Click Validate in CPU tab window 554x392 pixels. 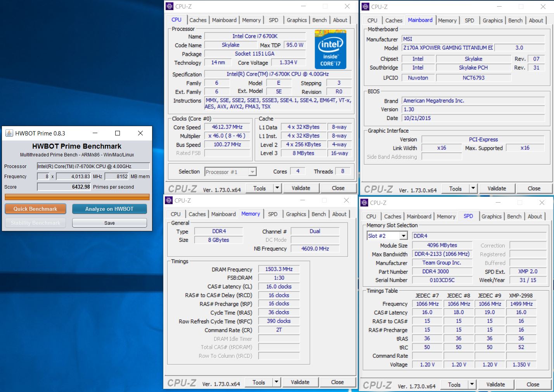click(301, 188)
